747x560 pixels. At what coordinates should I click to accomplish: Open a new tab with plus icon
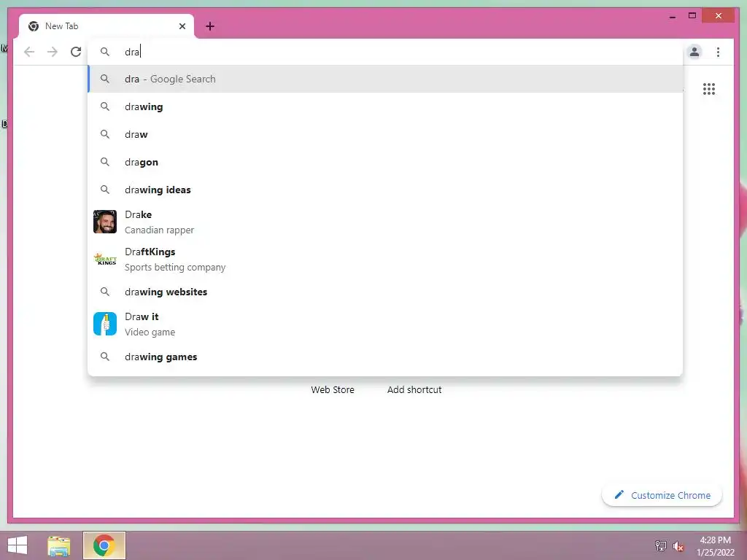pos(210,26)
